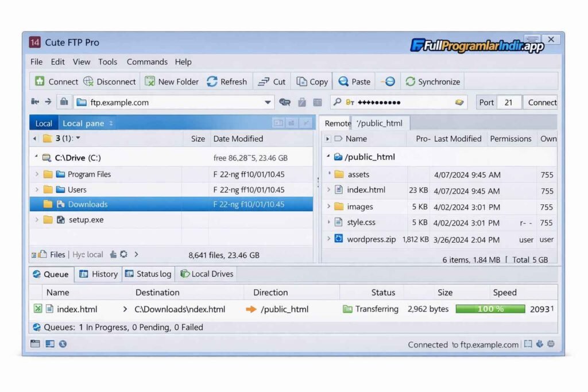The width and height of the screenshot is (588, 392).
Task: Click the Cut toolbar icon
Action: (x=264, y=81)
